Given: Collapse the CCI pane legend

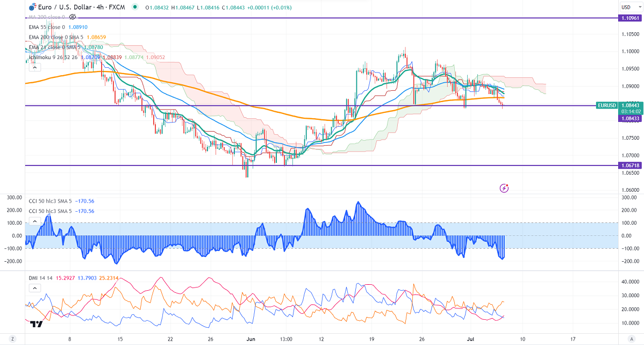Looking at the screenshot, I should pyautogui.click(x=34, y=221).
